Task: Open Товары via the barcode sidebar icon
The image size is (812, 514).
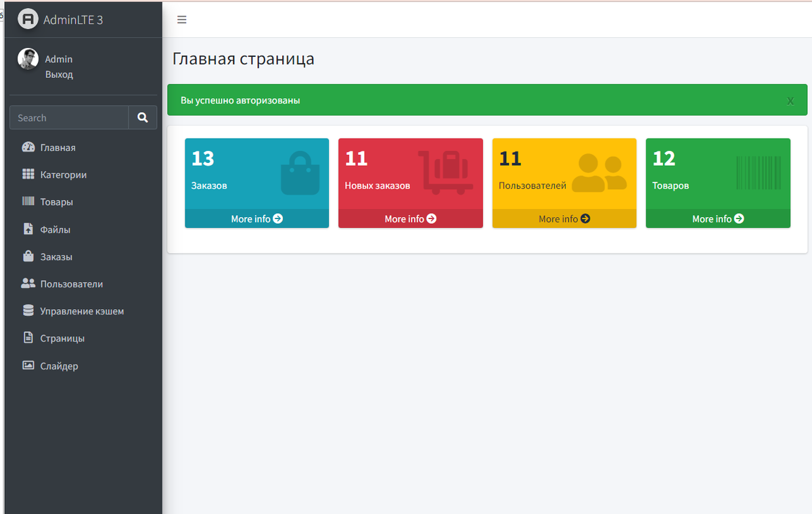Action: tap(27, 202)
